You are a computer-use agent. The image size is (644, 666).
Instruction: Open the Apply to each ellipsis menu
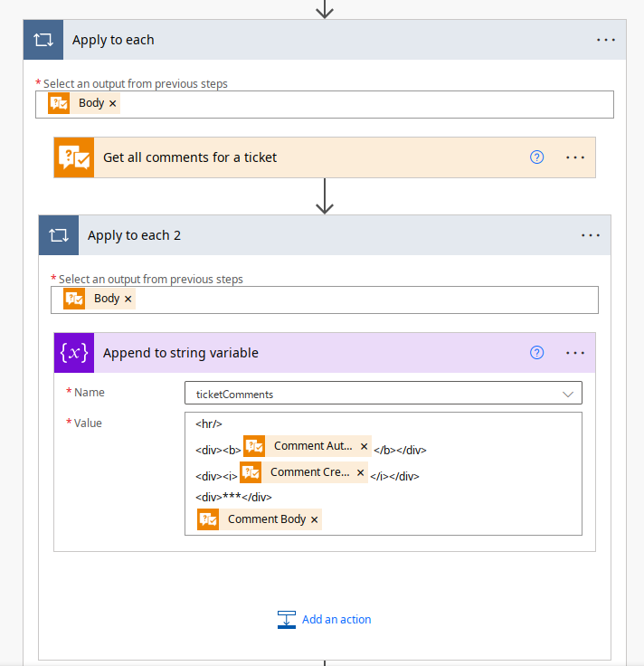[605, 40]
